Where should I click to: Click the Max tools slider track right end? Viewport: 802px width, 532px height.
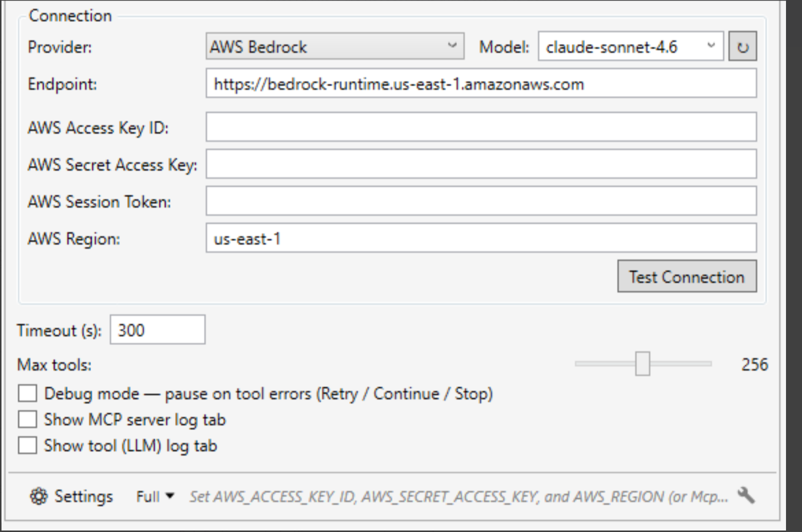coord(708,364)
